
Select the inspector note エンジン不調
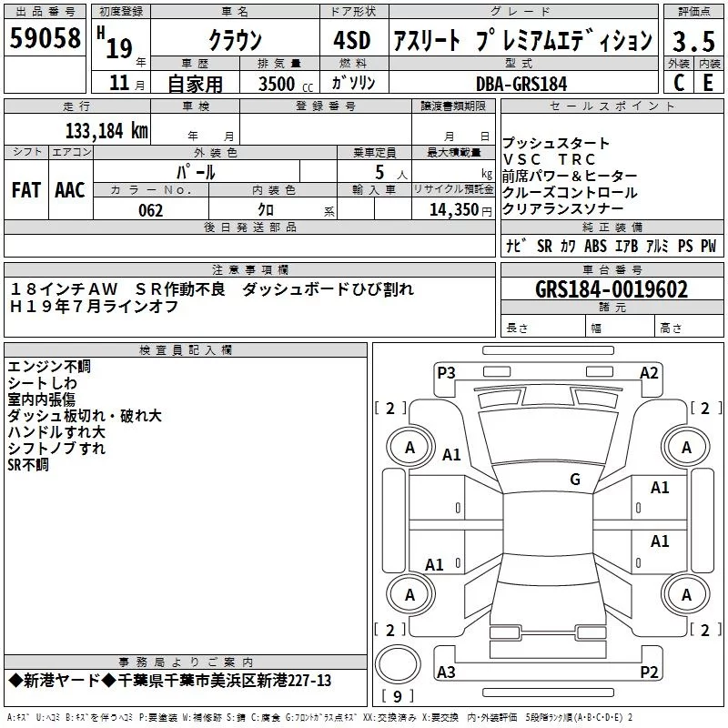pos(49,367)
